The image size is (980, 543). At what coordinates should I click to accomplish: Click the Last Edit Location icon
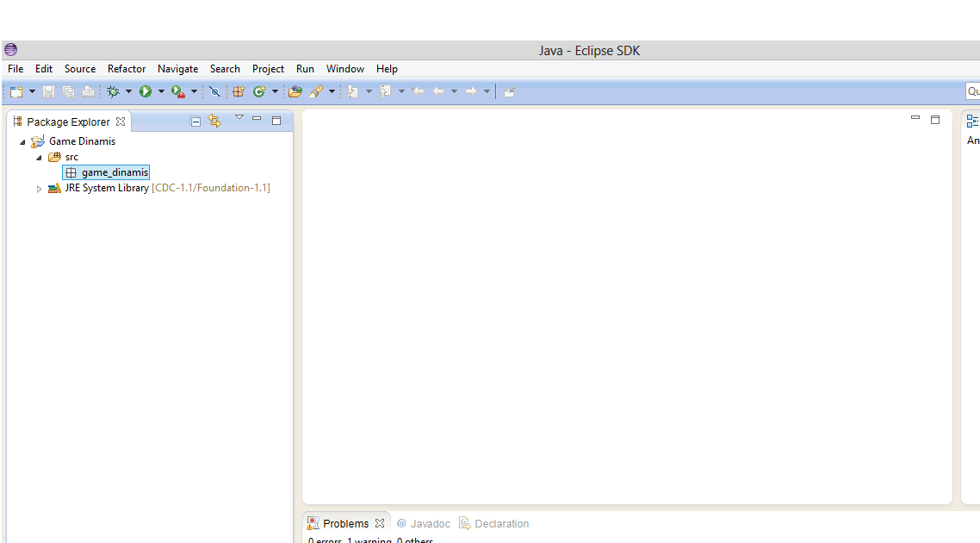(x=419, y=92)
